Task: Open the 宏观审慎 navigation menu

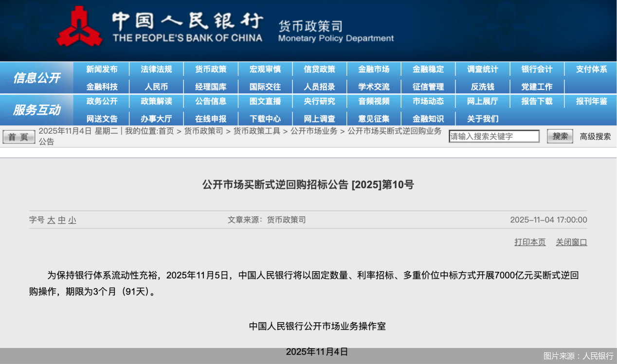Action: tap(265, 69)
